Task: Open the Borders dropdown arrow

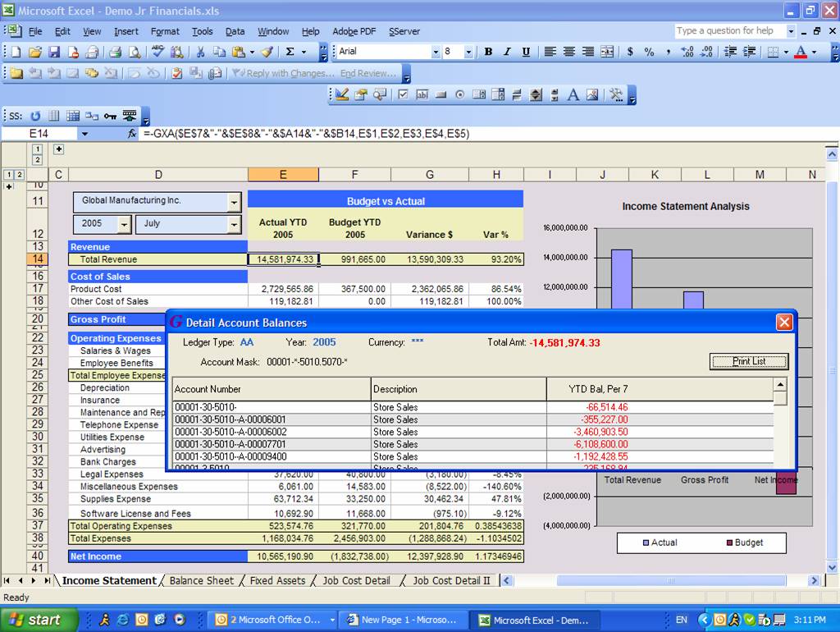Action: tap(786, 52)
